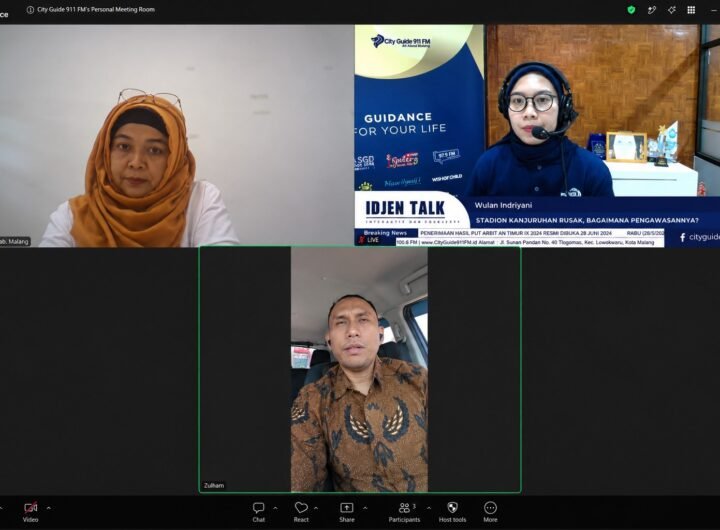Click the pen annotation icon in top bar
The height and width of the screenshot is (530, 720).
[652, 10]
